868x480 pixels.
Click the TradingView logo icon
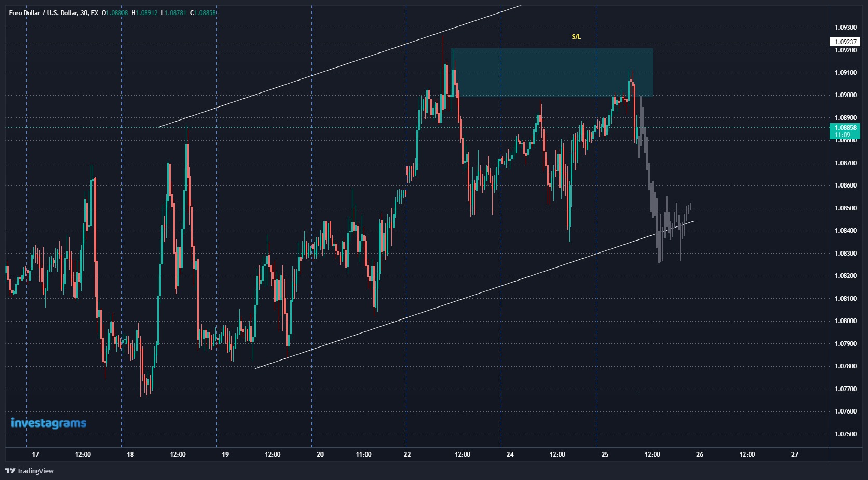pos(11,471)
